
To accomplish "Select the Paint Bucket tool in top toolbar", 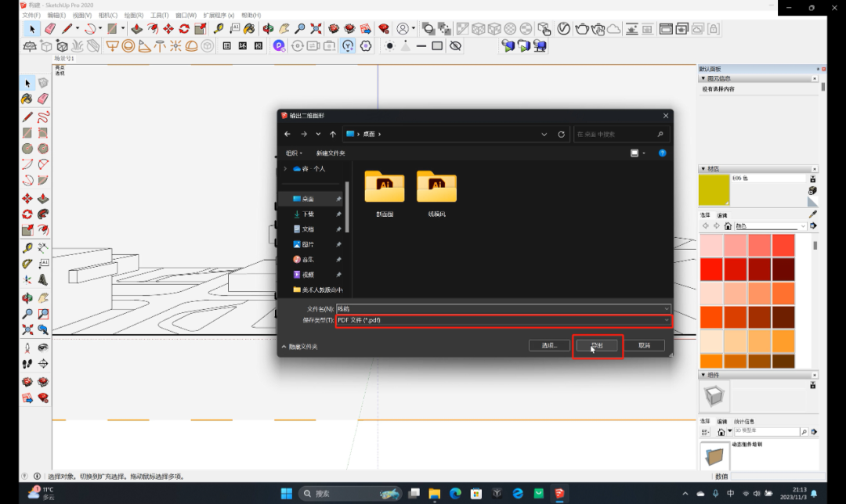I will [x=249, y=29].
